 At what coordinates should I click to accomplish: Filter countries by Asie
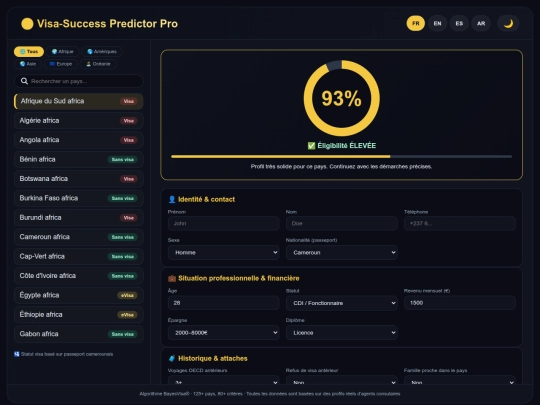pos(28,64)
